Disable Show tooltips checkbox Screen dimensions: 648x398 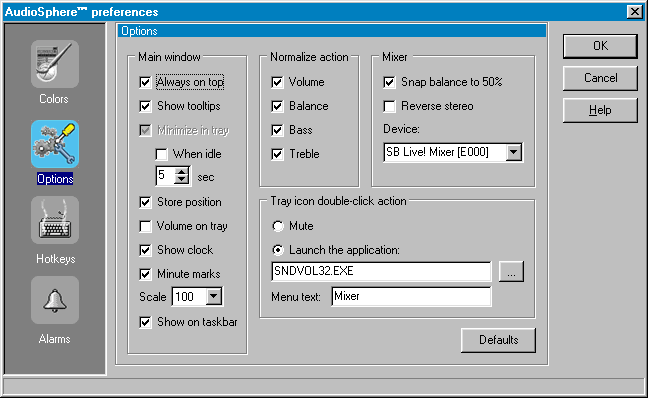pos(145,106)
